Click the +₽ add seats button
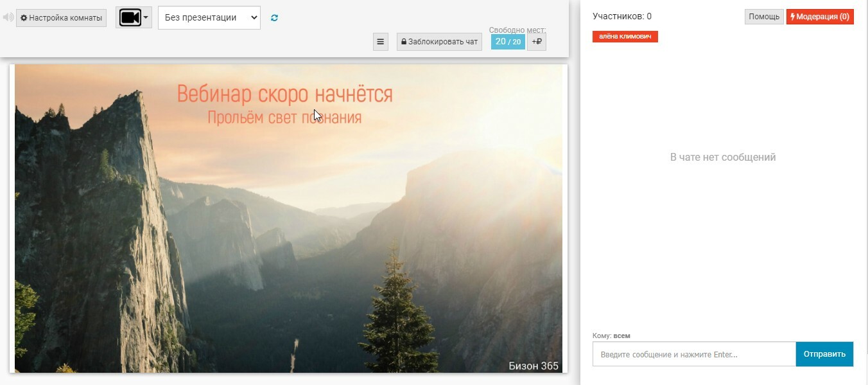The width and height of the screenshot is (868, 385). (x=537, y=42)
